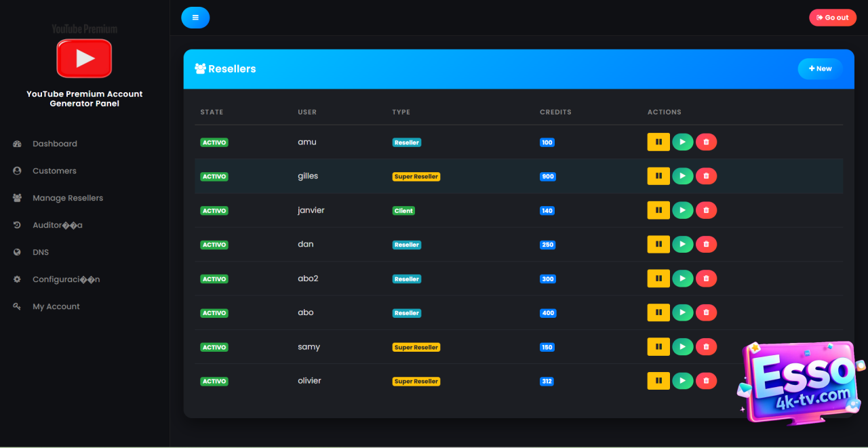Screen dimensions: 868x448
Task: Click ACTIVO state badge for olivier
Action: pos(214,382)
